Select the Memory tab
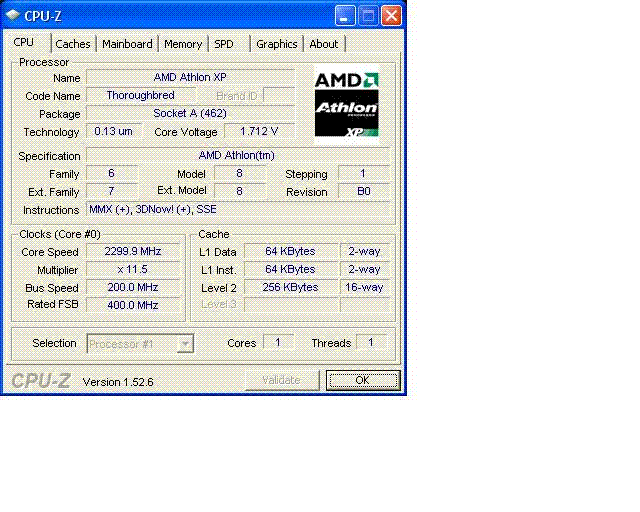Screen dimensions: 640x512 [183, 44]
